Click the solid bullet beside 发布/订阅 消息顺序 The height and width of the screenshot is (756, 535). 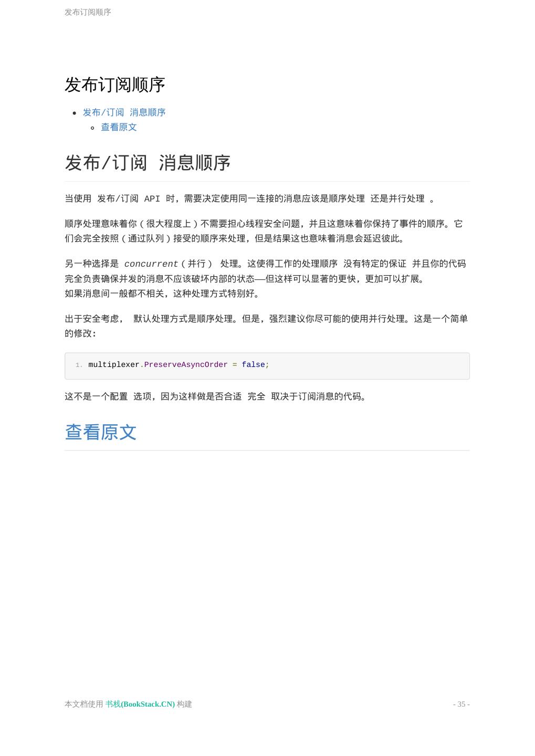tap(75, 113)
